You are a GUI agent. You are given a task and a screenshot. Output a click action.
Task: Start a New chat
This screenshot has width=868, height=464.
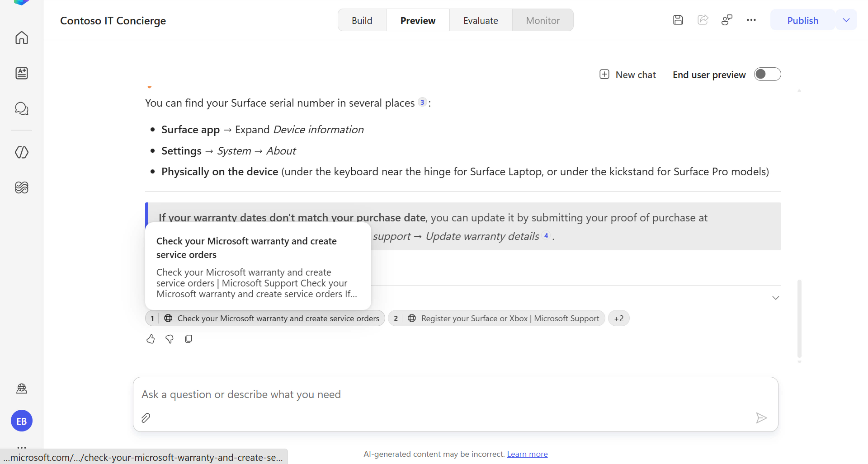[627, 75]
